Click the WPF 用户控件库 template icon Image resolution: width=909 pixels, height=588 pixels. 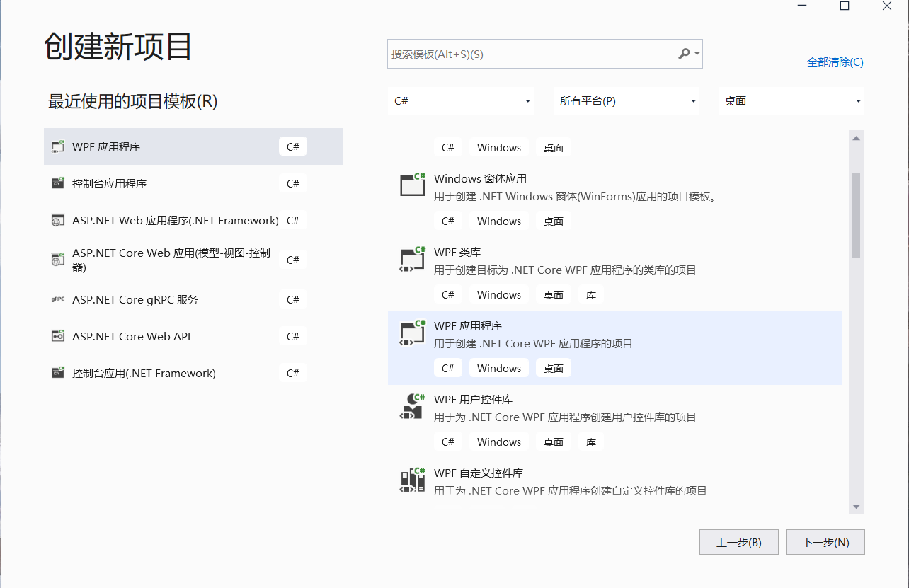click(x=413, y=405)
